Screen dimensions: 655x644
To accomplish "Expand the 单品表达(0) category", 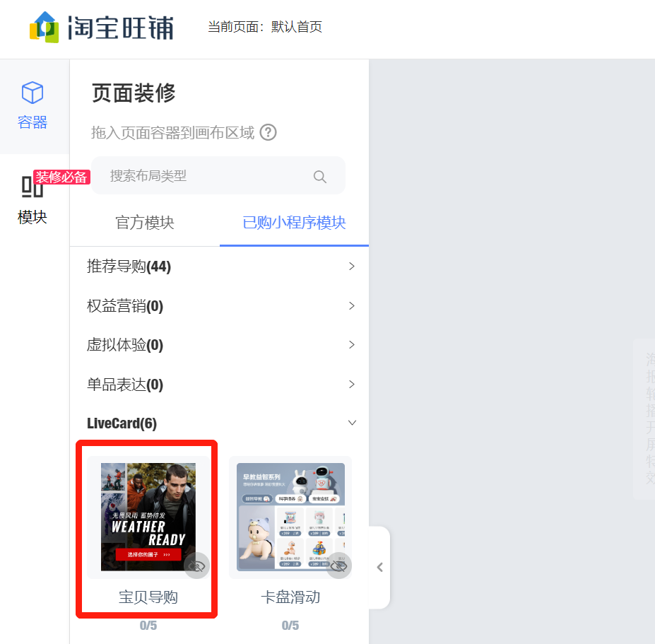I will point(219,384).
